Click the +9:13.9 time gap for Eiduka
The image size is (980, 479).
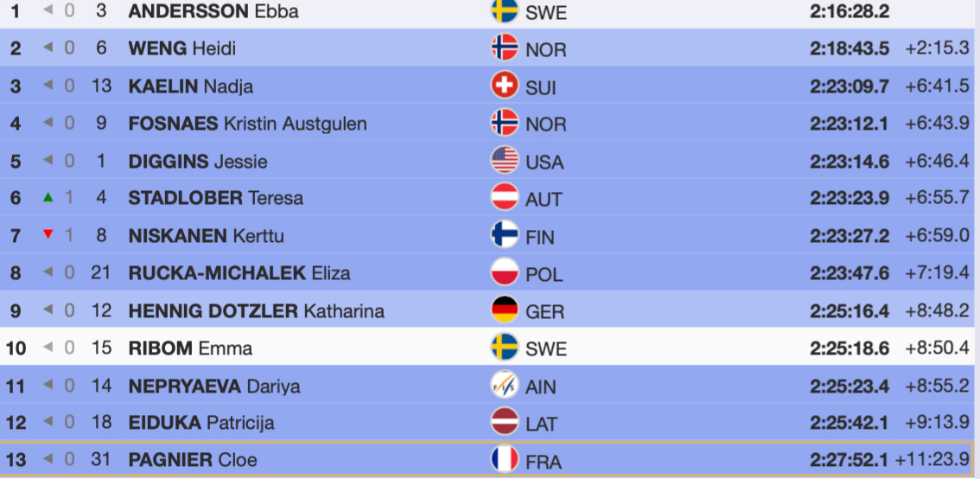point(938,423)
